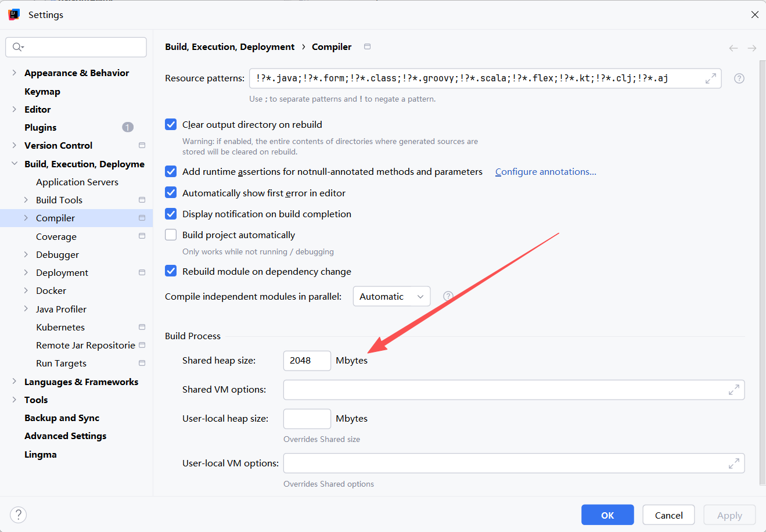The width and height of the screenshot is (766, 532).
Task: Click the search magnifier icon in settings
Action: 17,47
